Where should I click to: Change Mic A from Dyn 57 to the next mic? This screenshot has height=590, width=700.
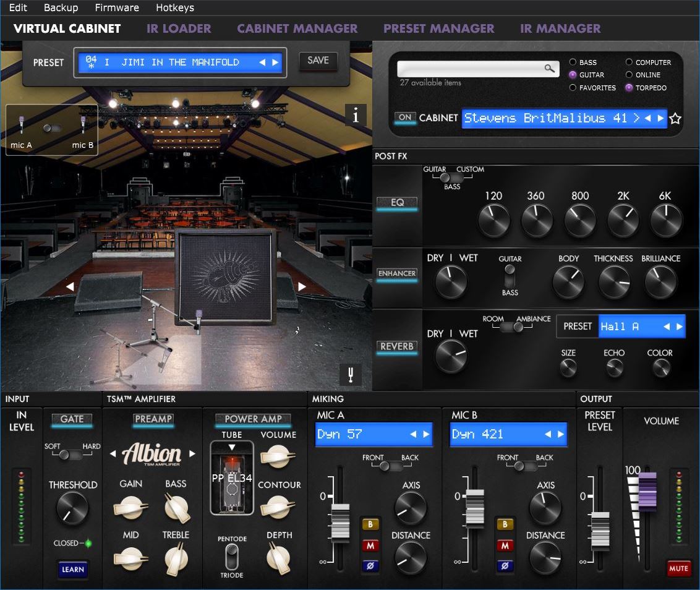point(425,434)
